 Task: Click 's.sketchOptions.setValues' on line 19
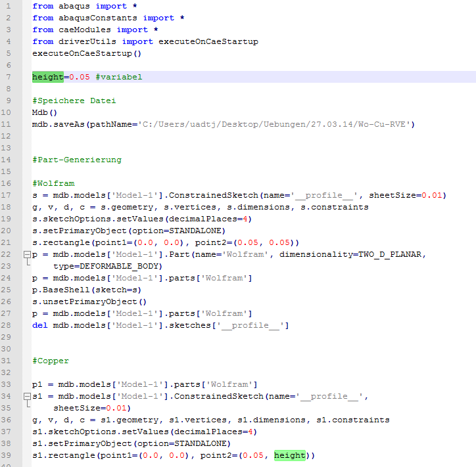point(98,219)
